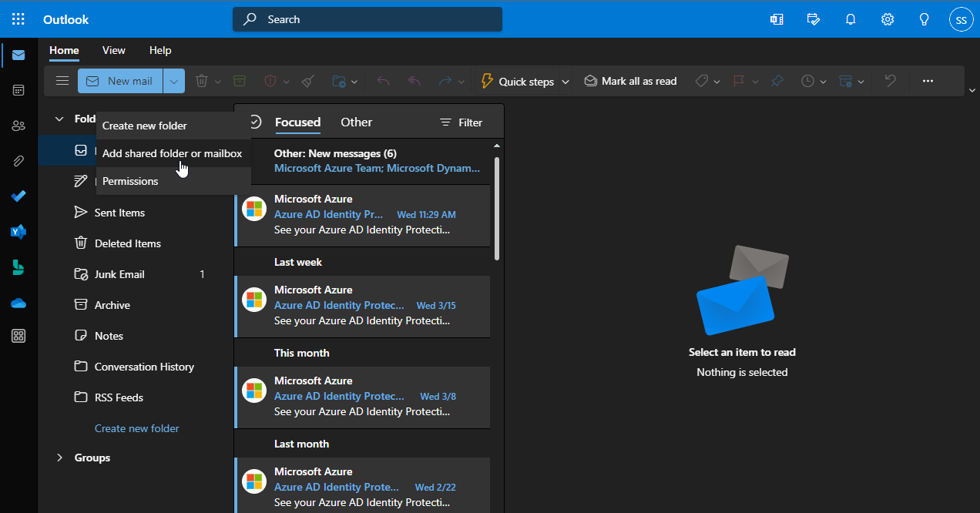
Task: Open the Archive folder in list
Action: point(136,305)
